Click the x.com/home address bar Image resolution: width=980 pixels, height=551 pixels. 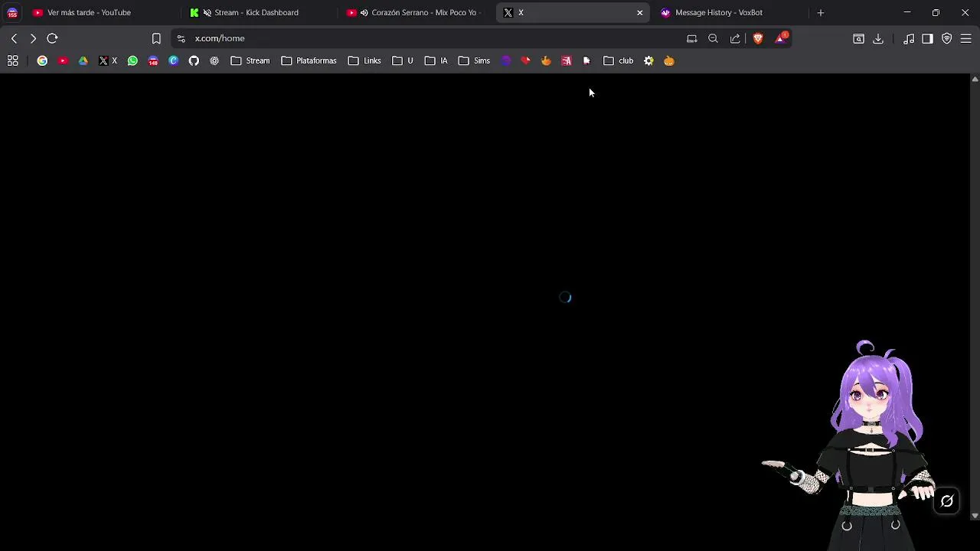[x=429, y=38]
